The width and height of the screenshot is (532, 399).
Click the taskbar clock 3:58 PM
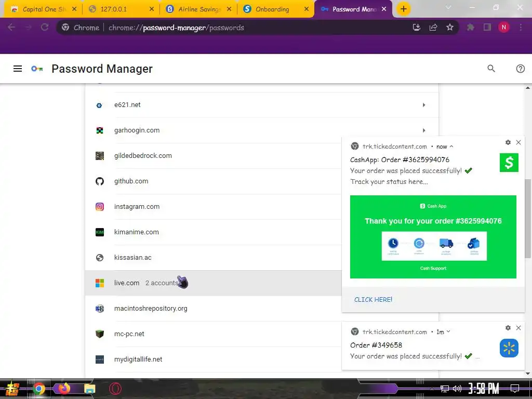point(484,389)
